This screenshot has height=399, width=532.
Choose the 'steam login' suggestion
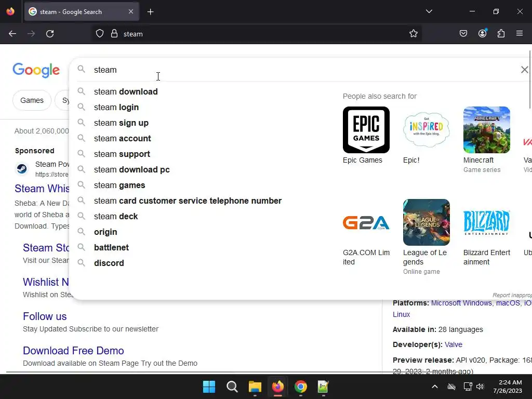(x=116, y=107)
